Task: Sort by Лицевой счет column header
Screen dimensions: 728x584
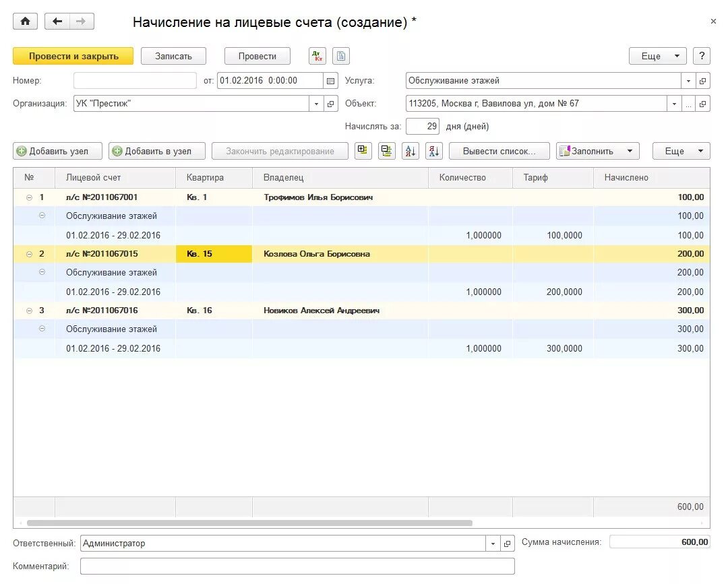Action: click(115, 178)
